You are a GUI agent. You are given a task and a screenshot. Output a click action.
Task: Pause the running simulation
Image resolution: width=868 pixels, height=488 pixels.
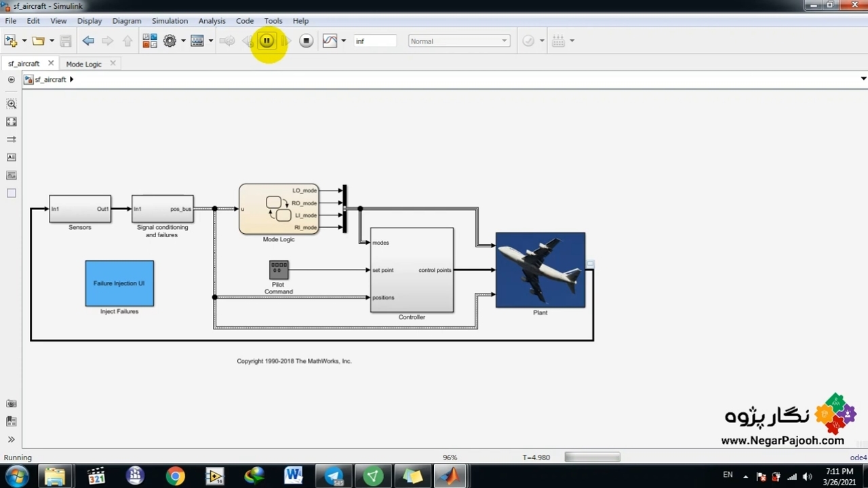pyautogui.click(x=267, y=41)
